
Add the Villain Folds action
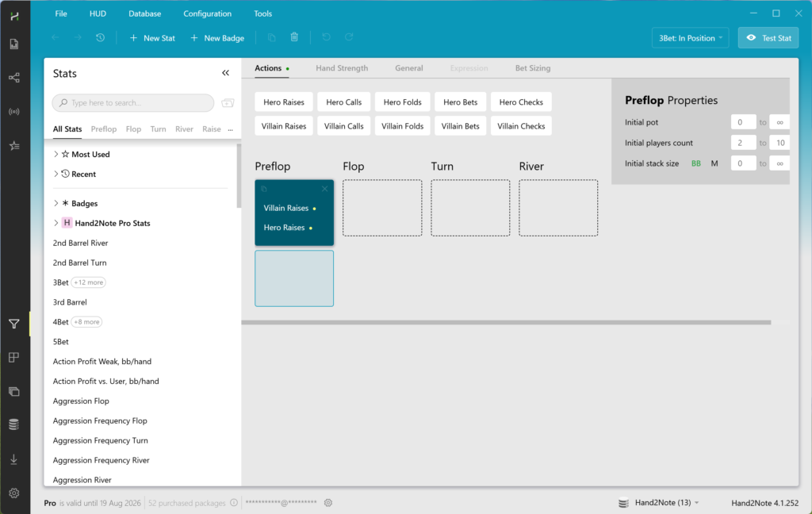[x=402, y=126]
